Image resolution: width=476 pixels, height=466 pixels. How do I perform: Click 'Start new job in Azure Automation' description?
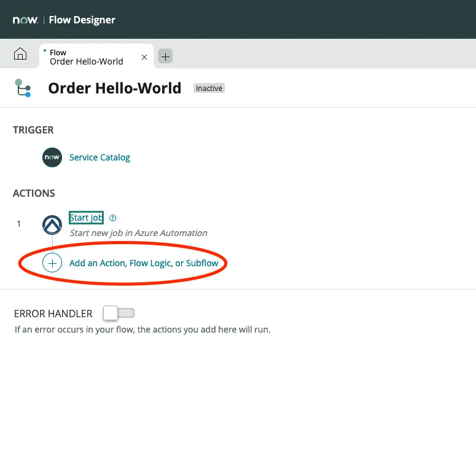(138, 233)
